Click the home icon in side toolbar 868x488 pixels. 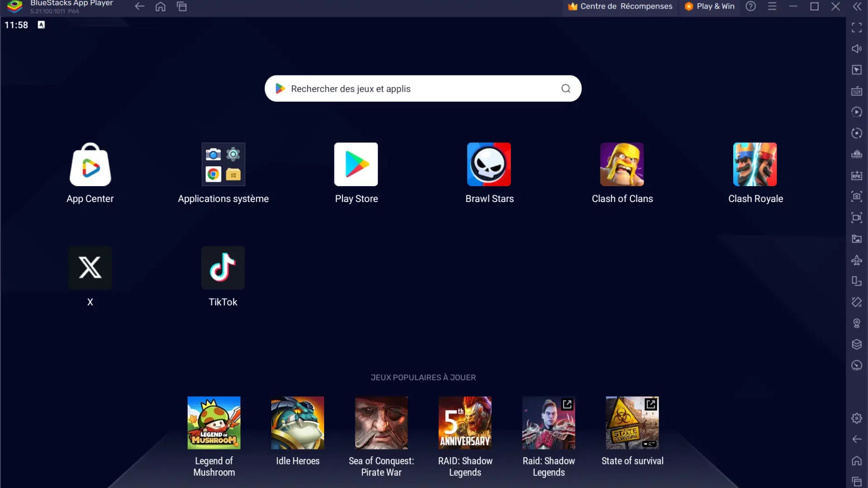[x=857, y=460]
